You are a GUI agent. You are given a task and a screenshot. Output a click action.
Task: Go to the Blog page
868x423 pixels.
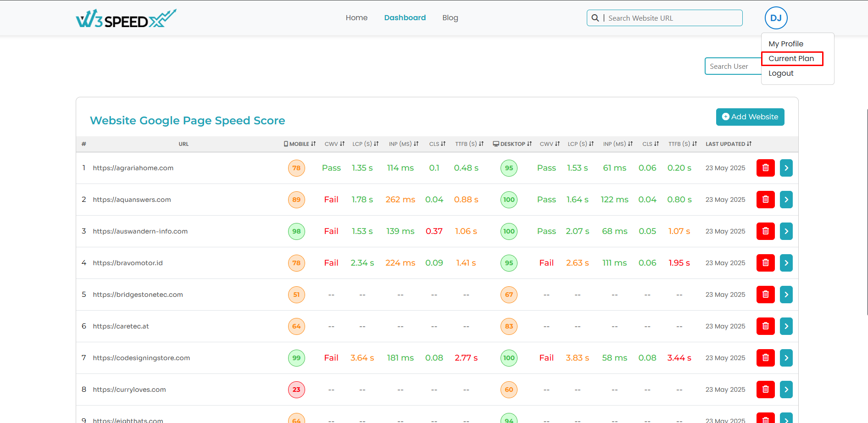(x=450, y=18)
